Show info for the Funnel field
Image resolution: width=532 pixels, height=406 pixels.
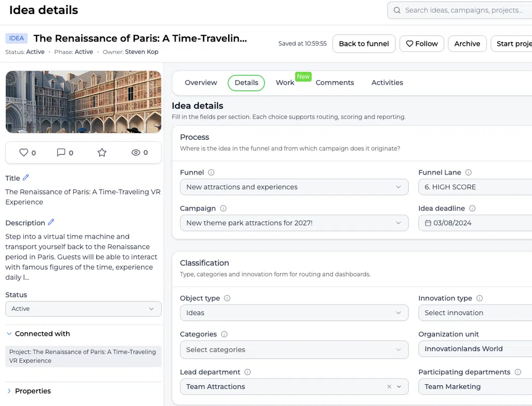[x=211, y=173]
